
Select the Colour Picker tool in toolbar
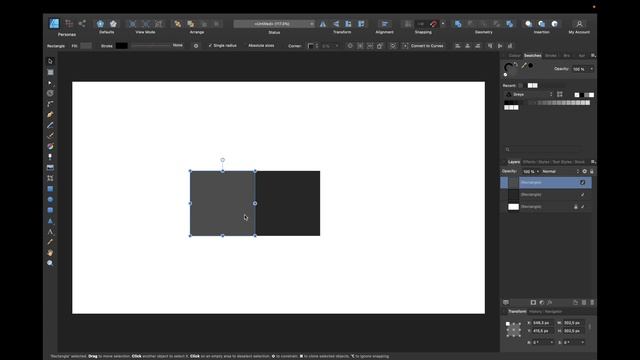coord(51,242)
